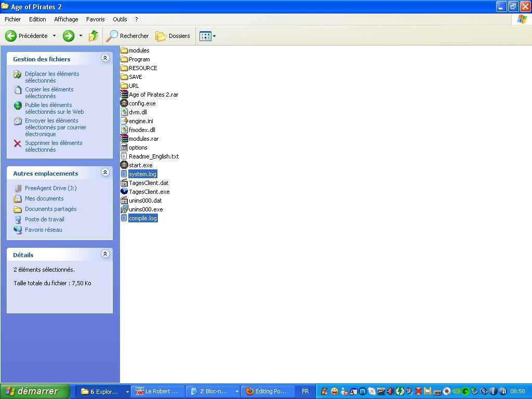532x399 pixels.
Task: Select the config.exe skull icon
Action: pyautogui.click(x=124, y=103)
